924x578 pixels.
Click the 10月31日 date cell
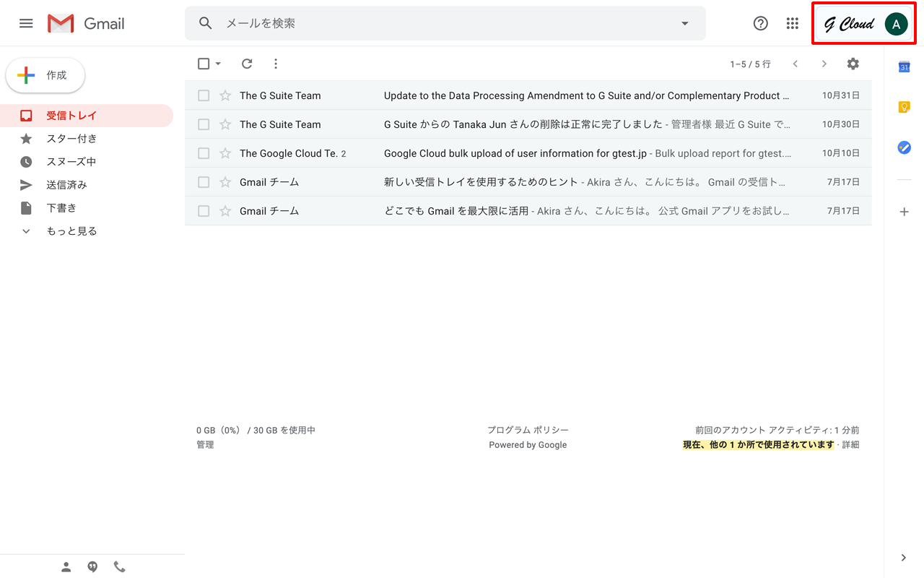tap(841, 95)
